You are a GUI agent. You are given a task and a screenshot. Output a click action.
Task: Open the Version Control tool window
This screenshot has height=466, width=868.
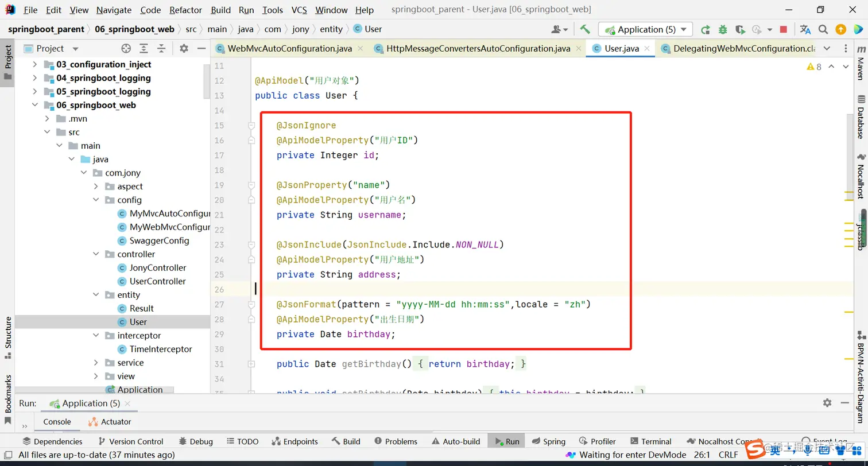(x=130, y=441)
